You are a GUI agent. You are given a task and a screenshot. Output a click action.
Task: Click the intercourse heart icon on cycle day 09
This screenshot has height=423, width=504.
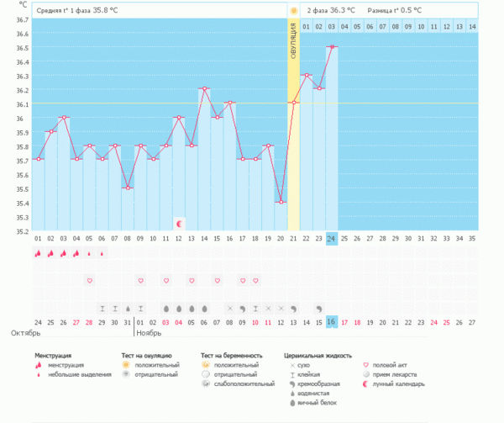click(140, 280)
